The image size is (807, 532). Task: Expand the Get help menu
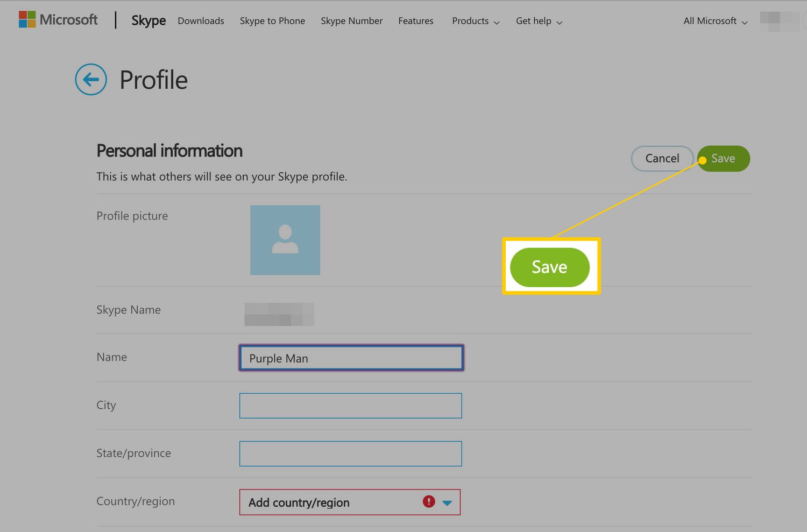pyautogui.click(x=539, y=21)
